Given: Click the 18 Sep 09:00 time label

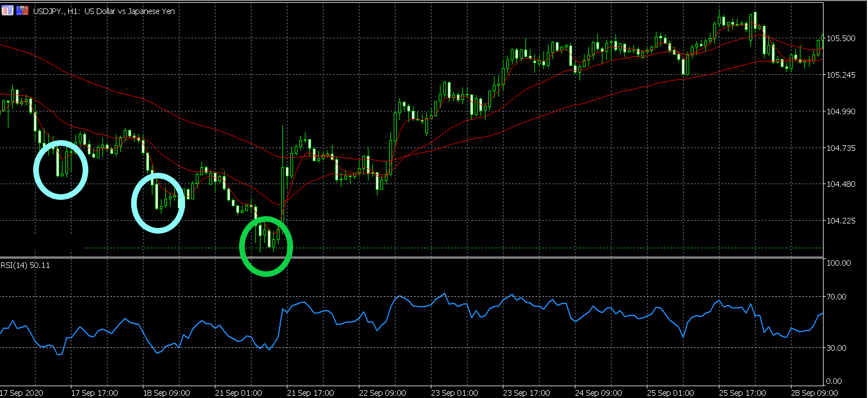Looking at the screenshot, I should coord(167,392).
